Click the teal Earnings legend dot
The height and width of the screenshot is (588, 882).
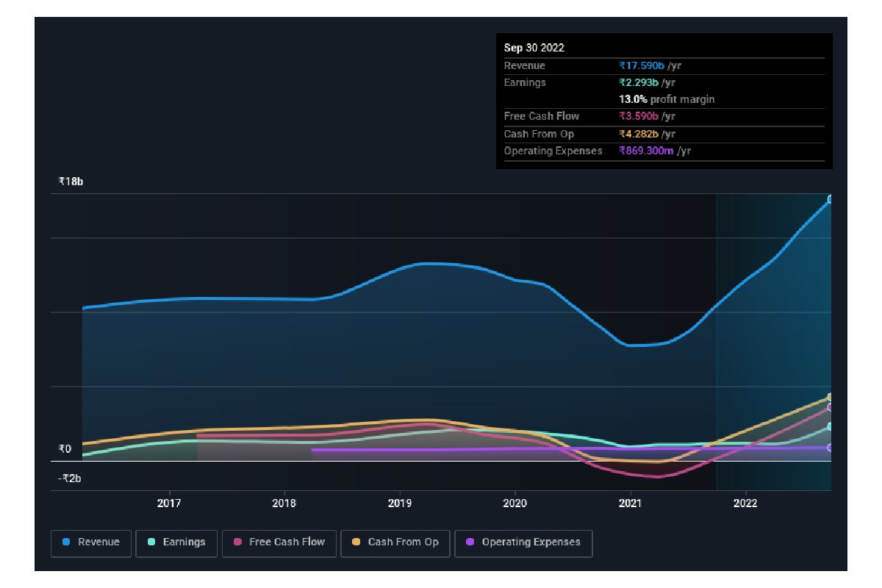click(151, 542)
